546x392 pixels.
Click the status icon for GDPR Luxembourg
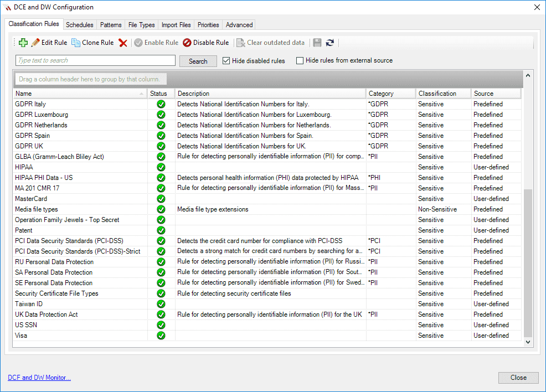click(x=161, y=115)
